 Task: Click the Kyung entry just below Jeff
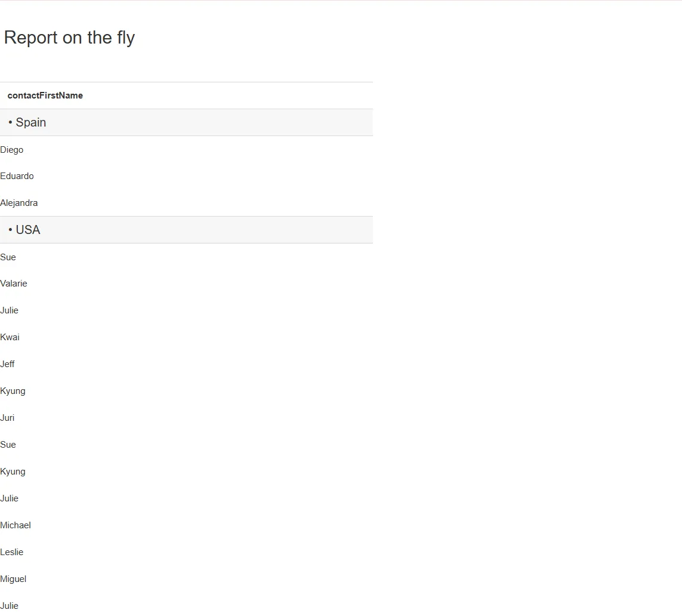[x=13, y=391]
